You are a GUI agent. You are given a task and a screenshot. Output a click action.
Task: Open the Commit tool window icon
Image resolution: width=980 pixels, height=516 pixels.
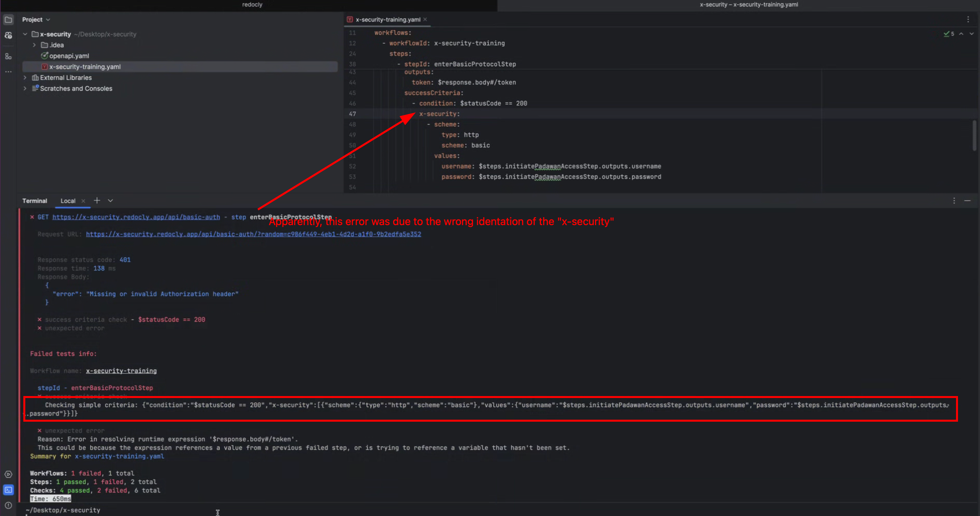point(8,35)
